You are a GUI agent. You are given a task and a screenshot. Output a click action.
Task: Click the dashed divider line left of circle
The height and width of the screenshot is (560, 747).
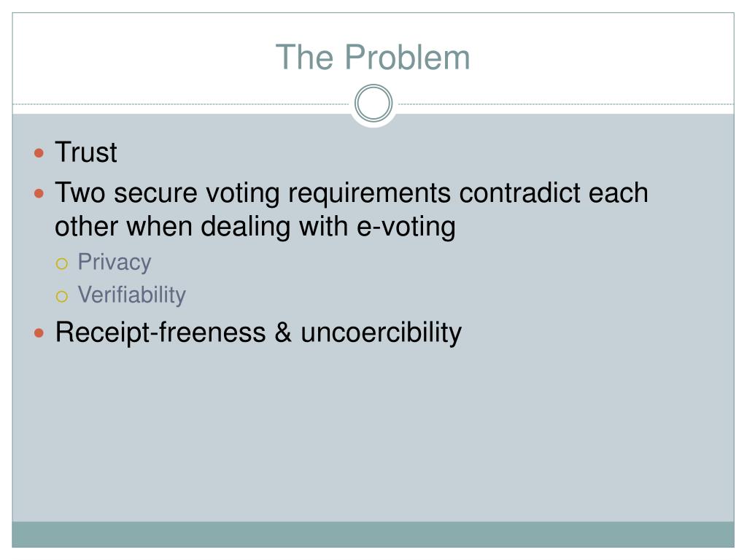pos(181,104)
